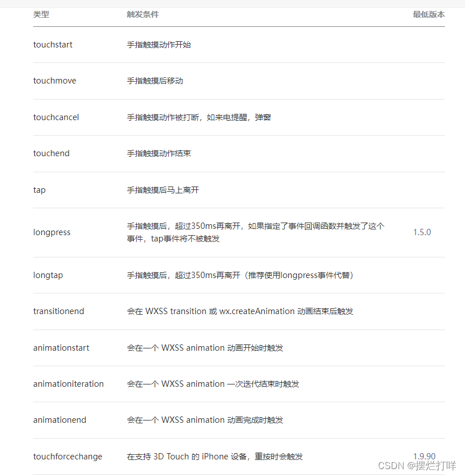The width and height of the screenshot is (465, 476).
Task: Click description 手指触摸后马上离开
Action: click(162, 190)
